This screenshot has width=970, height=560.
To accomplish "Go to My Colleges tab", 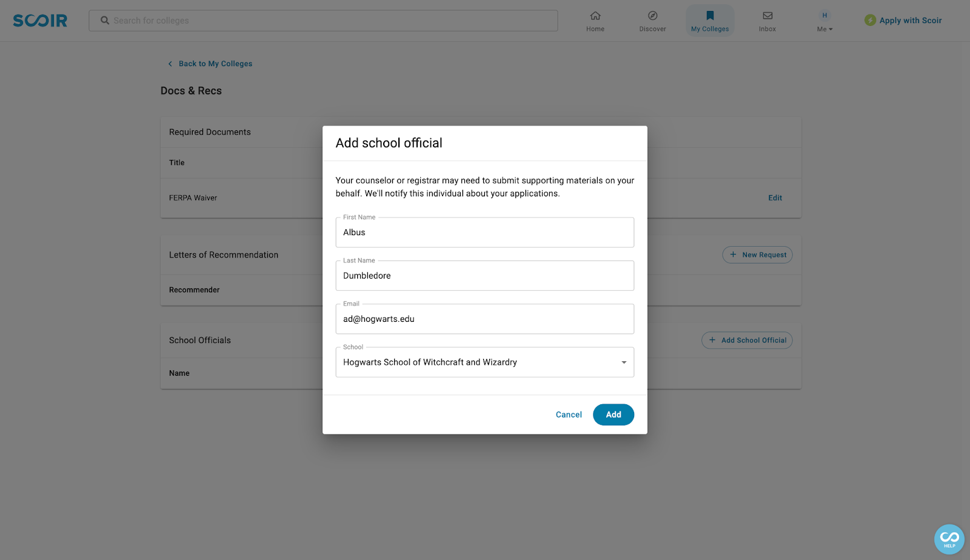I will pyautogui.click(x=710, y=21).
